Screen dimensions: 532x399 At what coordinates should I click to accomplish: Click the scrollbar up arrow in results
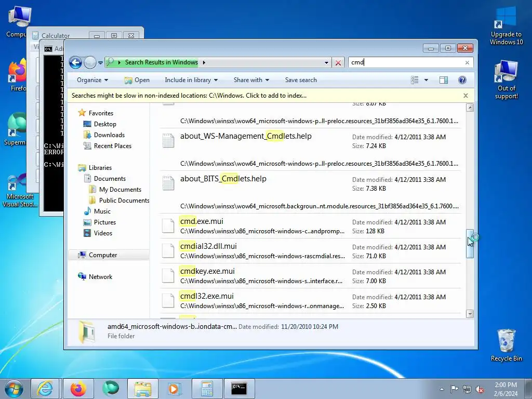(470, 108)
